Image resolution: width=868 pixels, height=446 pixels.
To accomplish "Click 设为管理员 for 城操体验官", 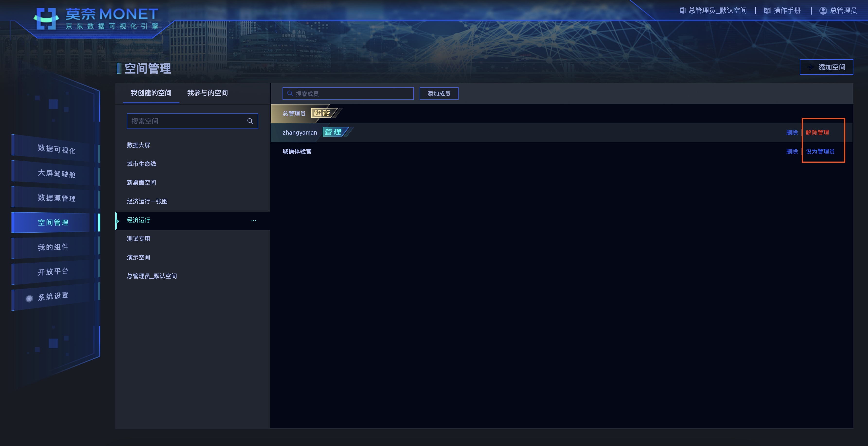I will click(x=820, y=152).
